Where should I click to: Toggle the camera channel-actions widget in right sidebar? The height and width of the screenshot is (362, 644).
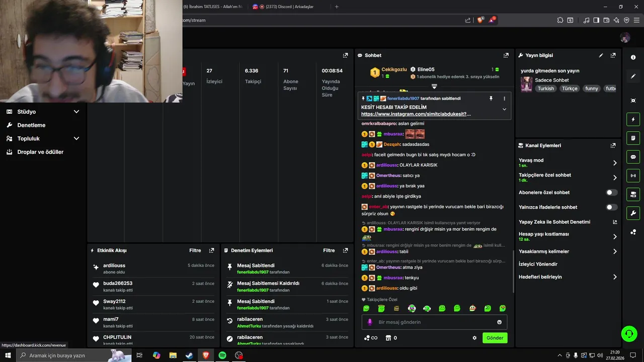coord(633,194)
